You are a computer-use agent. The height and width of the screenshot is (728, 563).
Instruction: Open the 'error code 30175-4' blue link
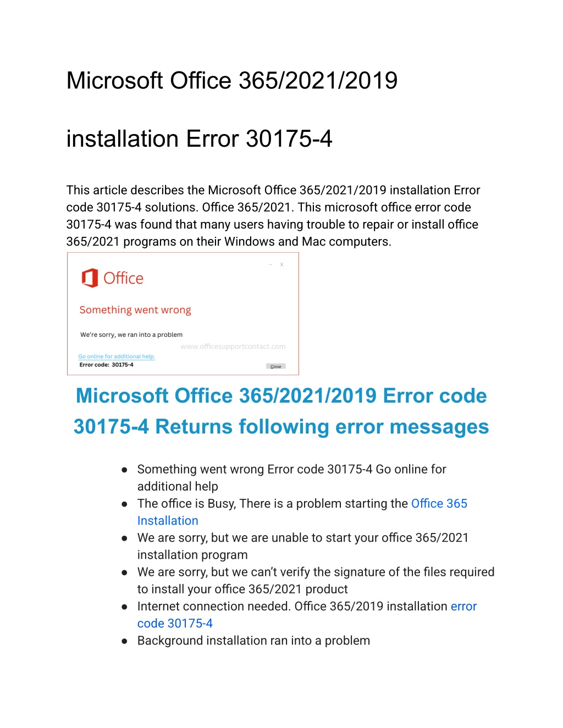307,615
